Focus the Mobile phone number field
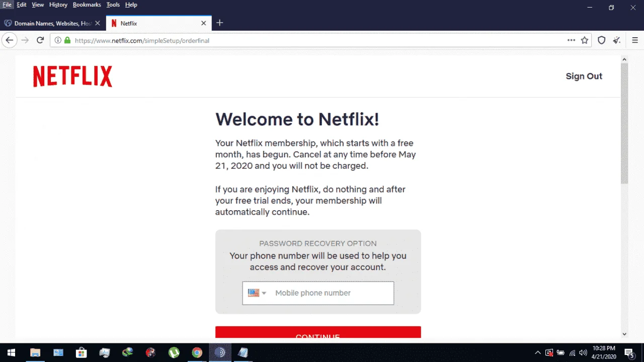Viewport: 644px width, 362px height. coord(318,293)
